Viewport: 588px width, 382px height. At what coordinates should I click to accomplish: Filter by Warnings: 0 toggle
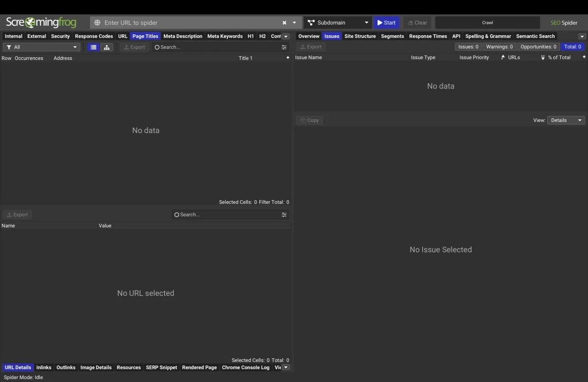499,47
